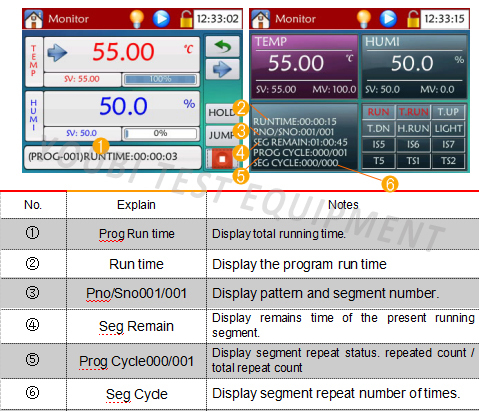Click blue next arrow button on right
This screenshot has height=411, width=479.
coord(222,69)
